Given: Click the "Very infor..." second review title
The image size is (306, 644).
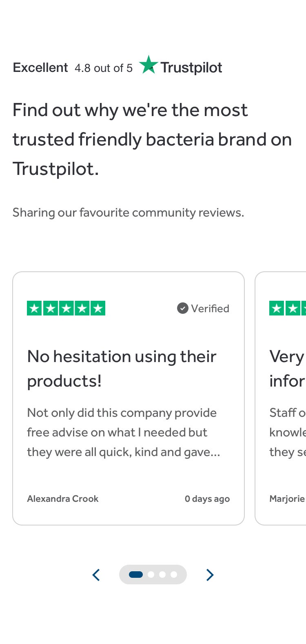Looking at the screenshot, I should pos(287,369).
